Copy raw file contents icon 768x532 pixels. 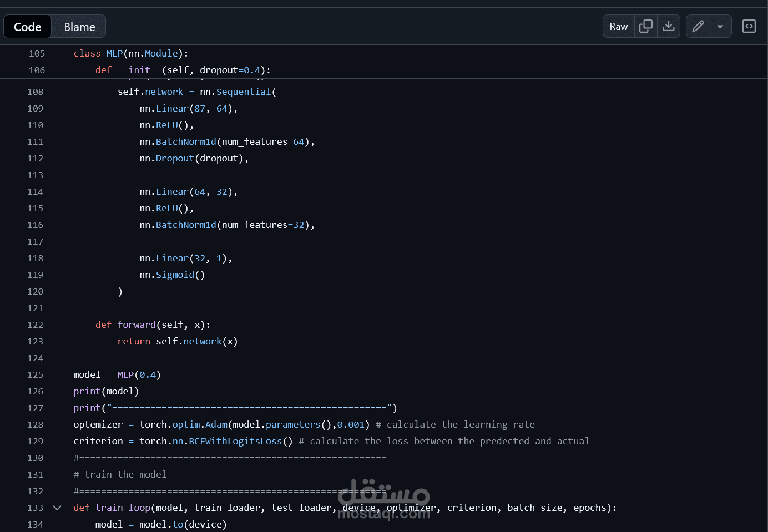(646, 27)
